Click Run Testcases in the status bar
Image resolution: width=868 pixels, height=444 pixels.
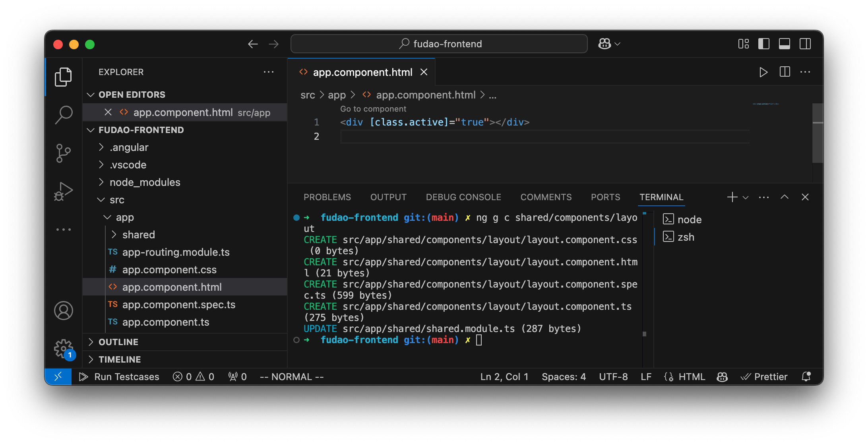[x=119, y=376]
